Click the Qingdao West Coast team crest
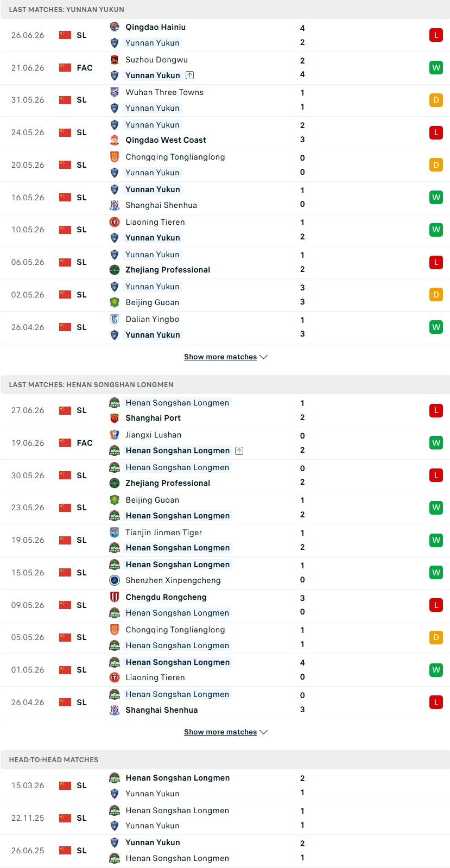The image size is (450, 868). click(x=115, y=140)
